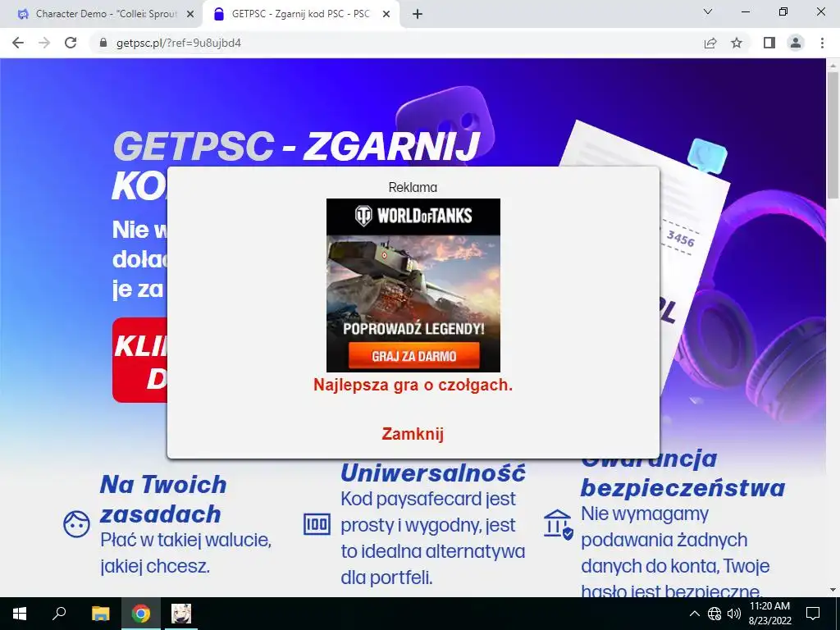Open network settings from the tray globe icon
The image size is (840, 630).
coord(714,614)
